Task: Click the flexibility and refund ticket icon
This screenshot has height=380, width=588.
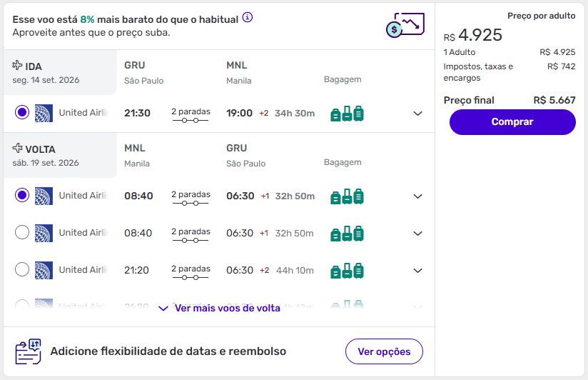Action: coord(29,352)
